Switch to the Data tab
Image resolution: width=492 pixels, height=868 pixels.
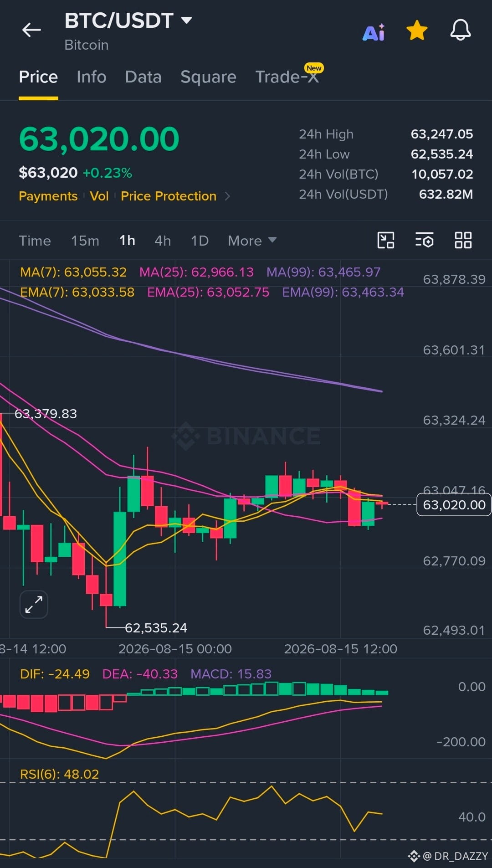click(x=143, y=77)
